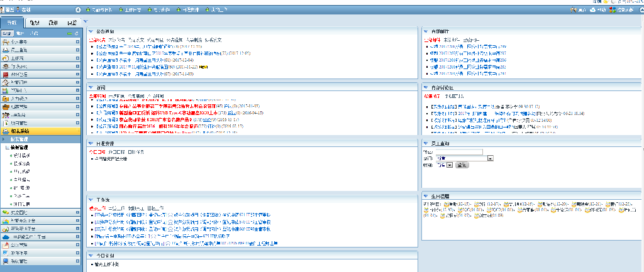The width and height of the screenshot is (644, 272).
Task: Expand the 系统管理 row's plus button
Action: (x=77, y=261)
